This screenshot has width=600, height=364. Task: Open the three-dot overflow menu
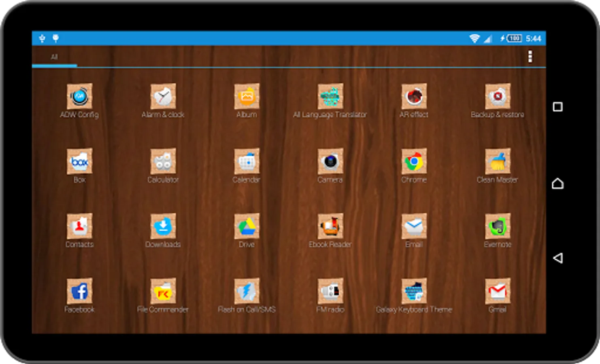click(530, 57)
